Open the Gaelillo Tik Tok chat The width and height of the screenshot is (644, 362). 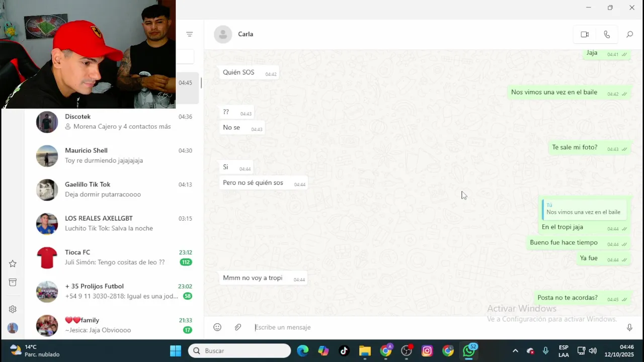(x=114, y=190)
